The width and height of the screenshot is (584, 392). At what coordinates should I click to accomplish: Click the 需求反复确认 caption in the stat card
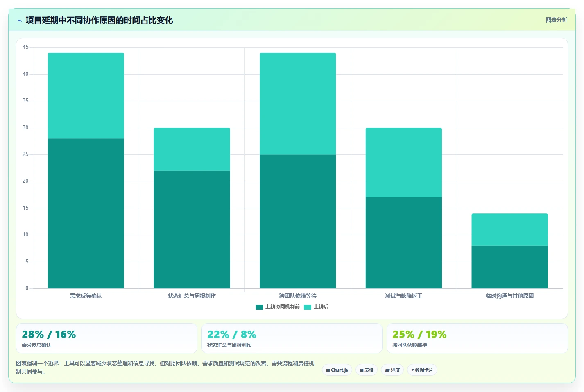point(36,345)
